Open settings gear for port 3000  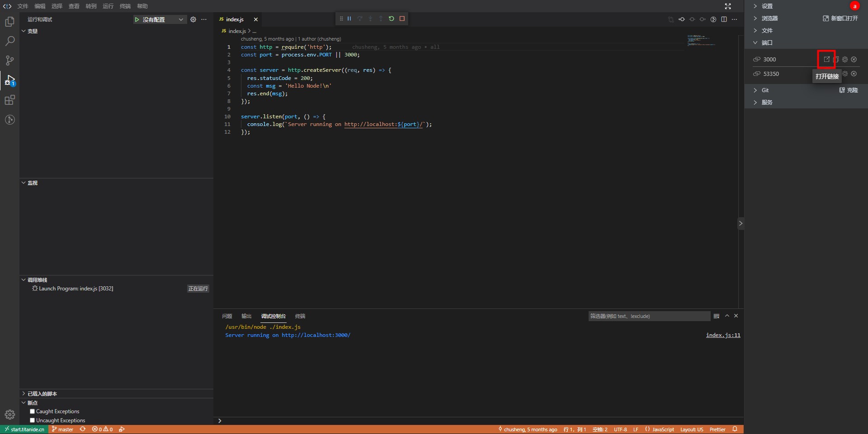[x=845, y=59]
